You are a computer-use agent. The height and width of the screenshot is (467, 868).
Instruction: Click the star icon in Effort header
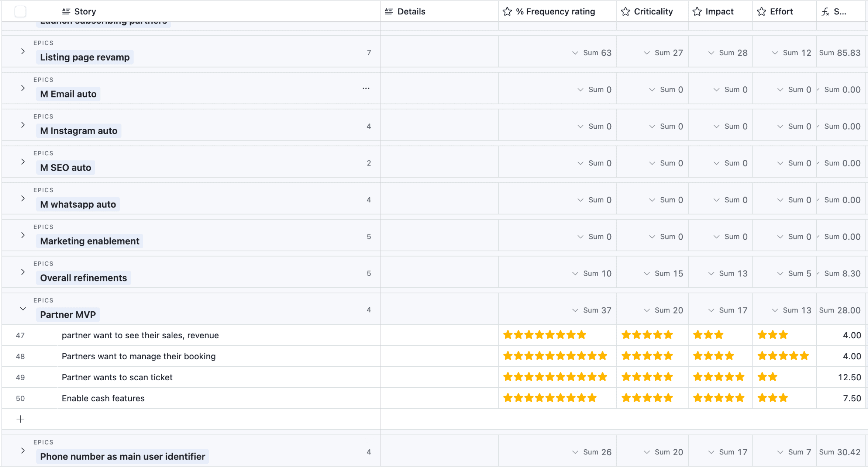[x=761, y=12]
